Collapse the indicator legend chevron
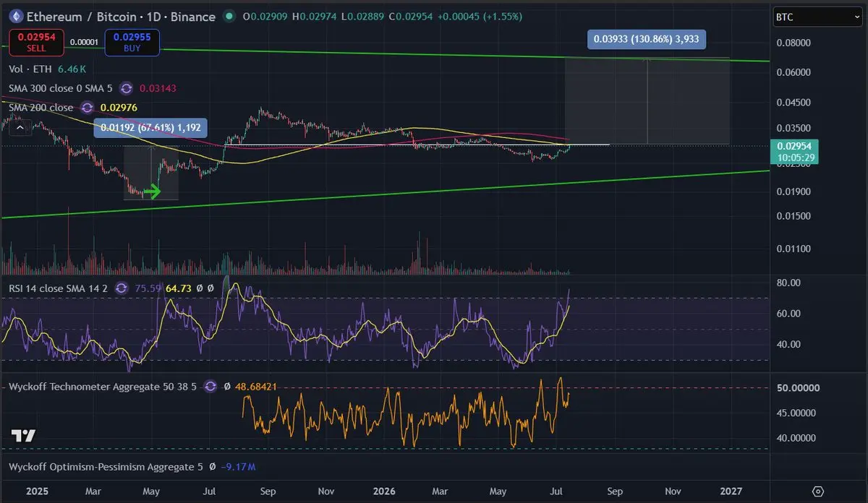868x503 pixels. [20, 127]
